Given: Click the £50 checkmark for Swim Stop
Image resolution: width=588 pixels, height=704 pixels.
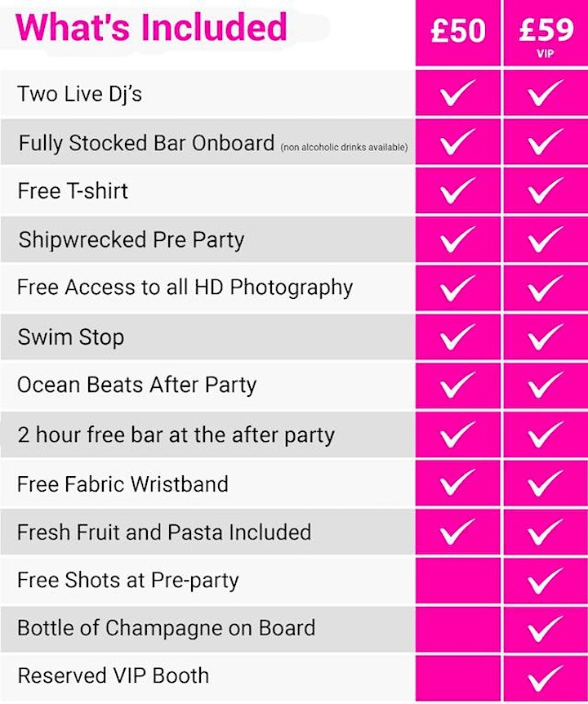Looking at the screenshot, I should 457,336.
